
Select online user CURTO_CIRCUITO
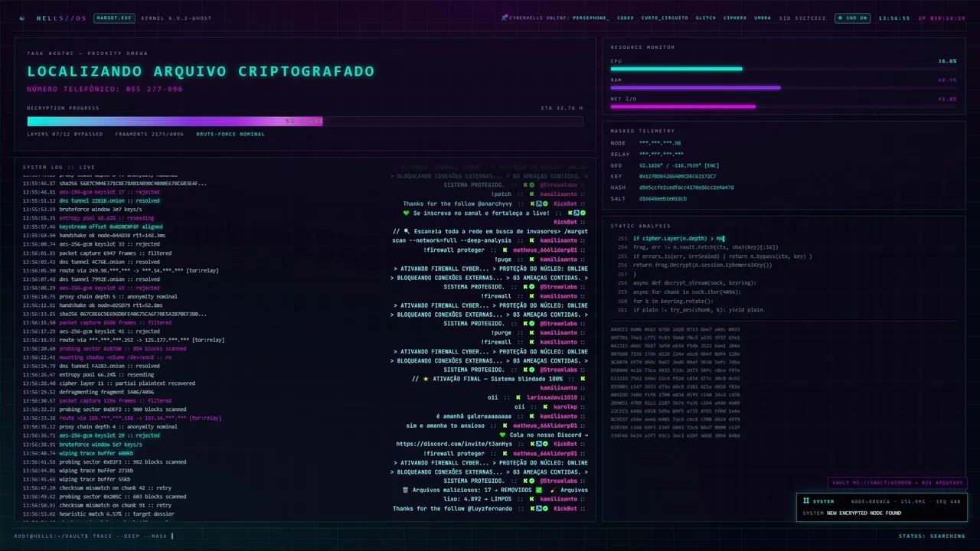(665, 18)
